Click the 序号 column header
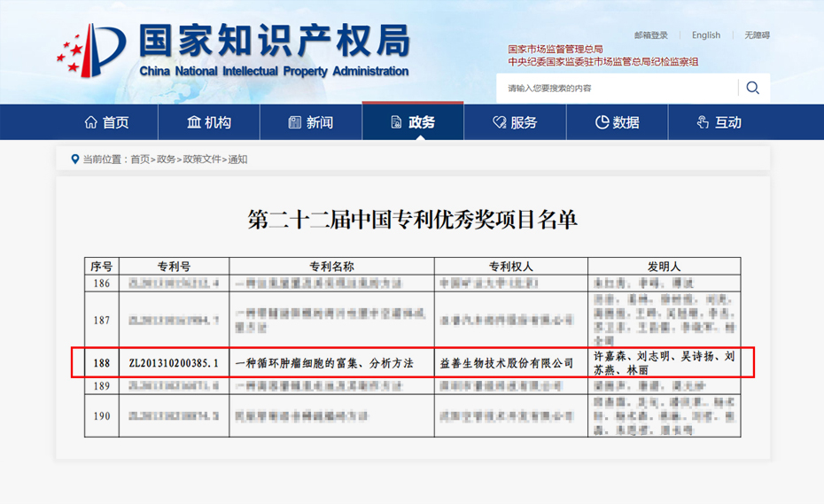Viewport: 824px width, 504px height. coord(101,267)
